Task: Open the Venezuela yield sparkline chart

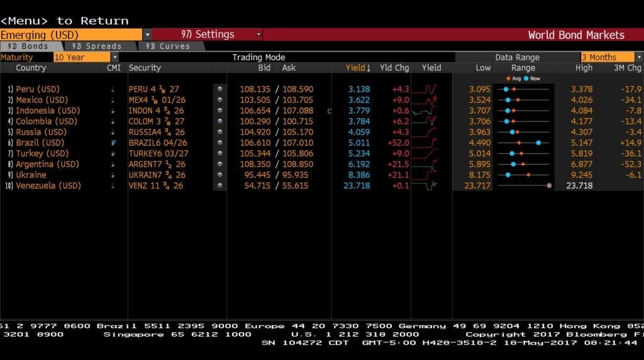Action: point(425,185)
